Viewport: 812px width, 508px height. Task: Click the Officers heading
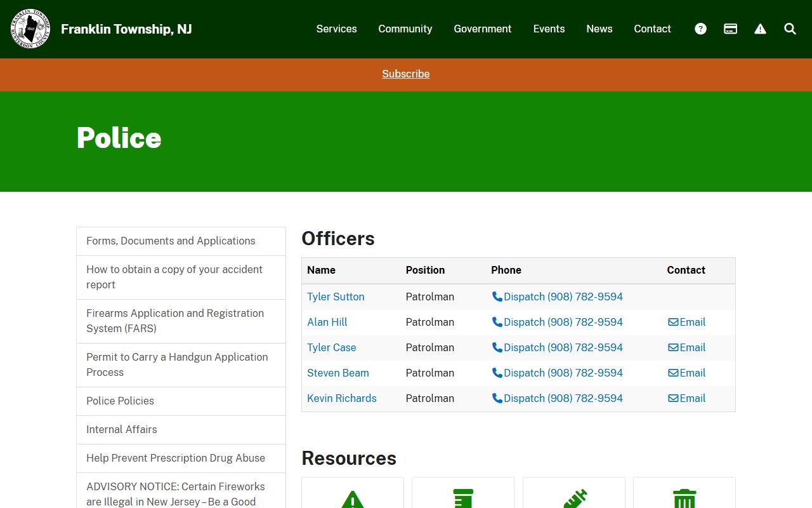coord(338,239)
